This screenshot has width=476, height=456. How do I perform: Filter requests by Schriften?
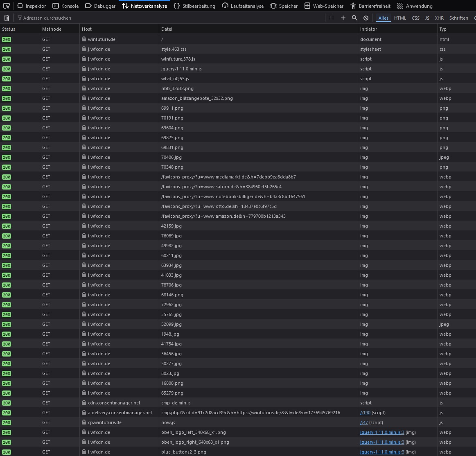point(458,18)
